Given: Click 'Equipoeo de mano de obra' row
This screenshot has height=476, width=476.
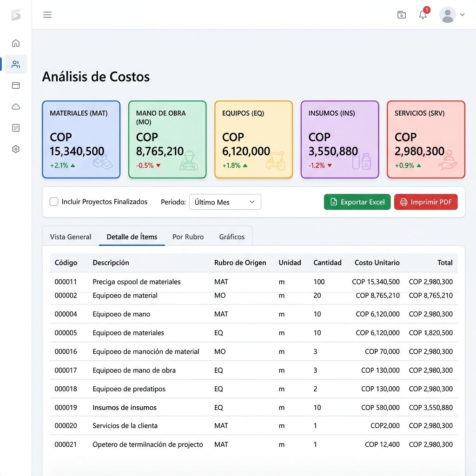Looking at the screenshot, I should 253,370.
